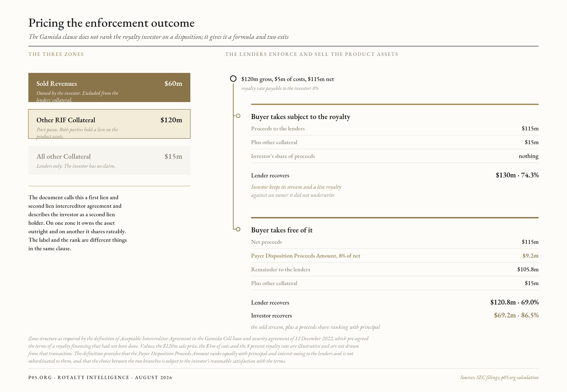The image size is (567, 392).
Task: Click the $69.2m · 86.5% investor recovery figure
Action: click(516, 315)
